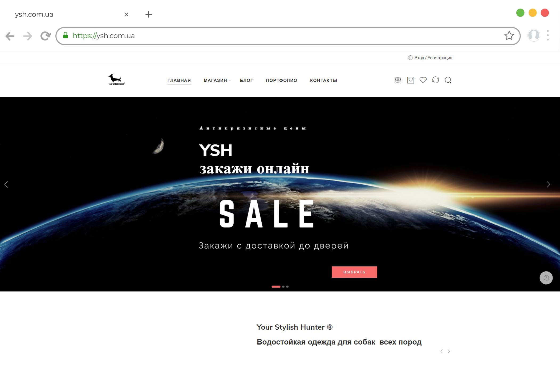
Task: Click the Your Stylish Hunter dog logo
Action: pyautogui.click(x=116, y=79)
